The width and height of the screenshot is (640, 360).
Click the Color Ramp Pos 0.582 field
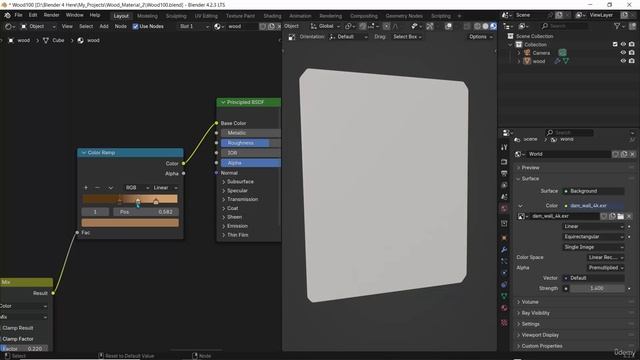[146, 212]
